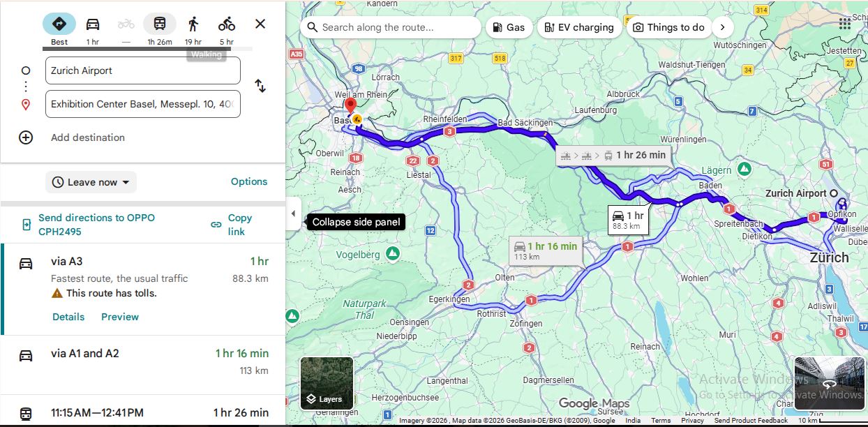Filter route by Gas stations

[x=509, y=27]
